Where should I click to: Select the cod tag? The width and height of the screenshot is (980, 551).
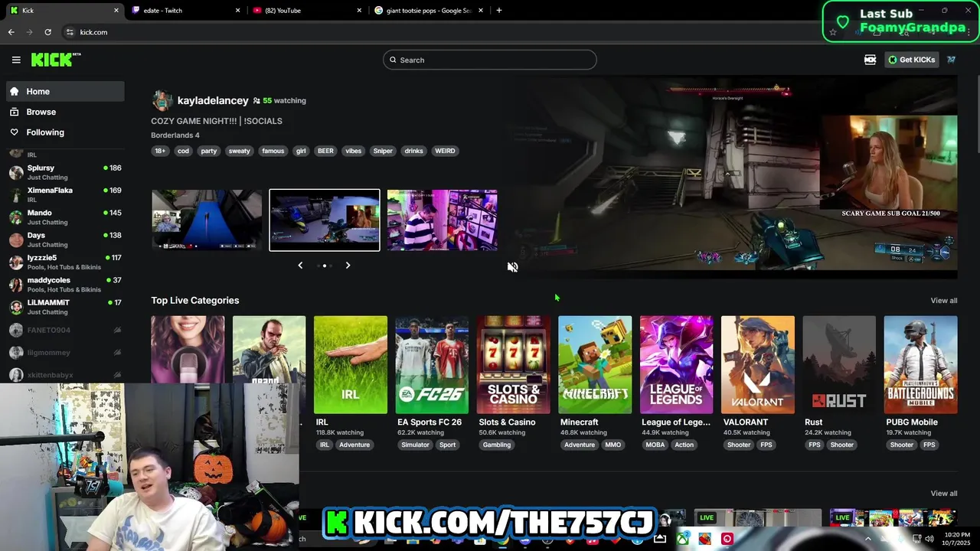point(183,151)
